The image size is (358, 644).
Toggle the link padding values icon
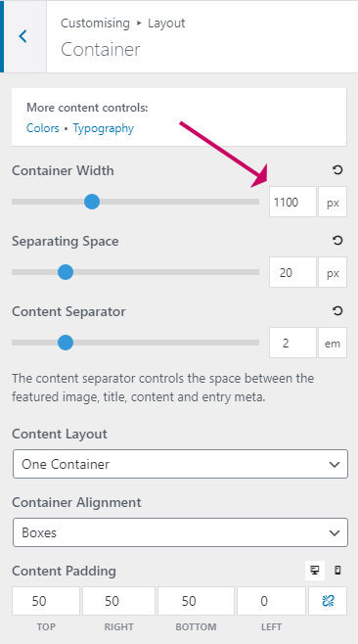pos(328,601)
